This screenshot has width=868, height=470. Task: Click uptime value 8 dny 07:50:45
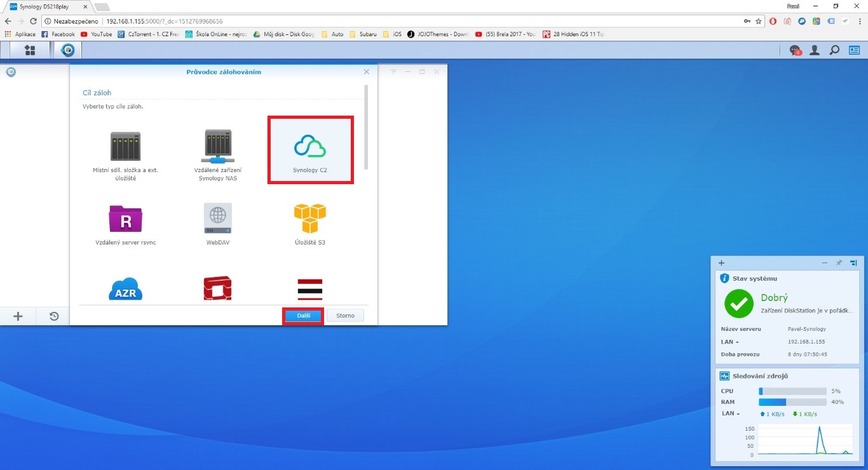808,354
